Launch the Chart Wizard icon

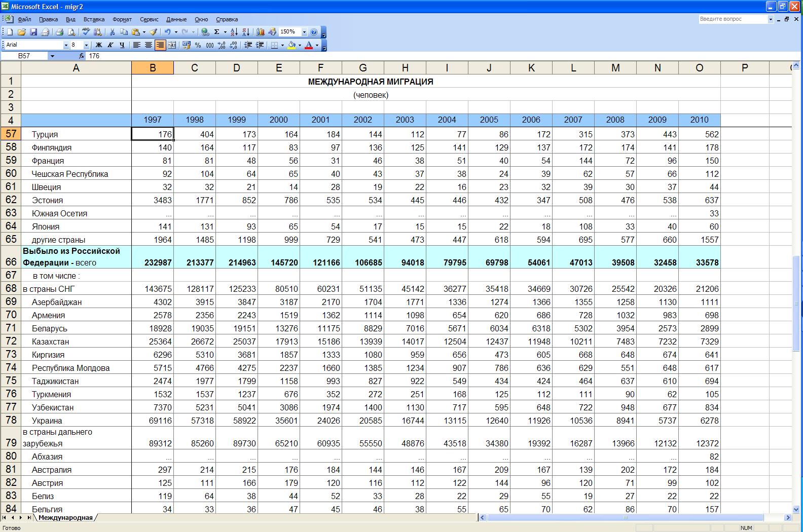pos(261,32)
